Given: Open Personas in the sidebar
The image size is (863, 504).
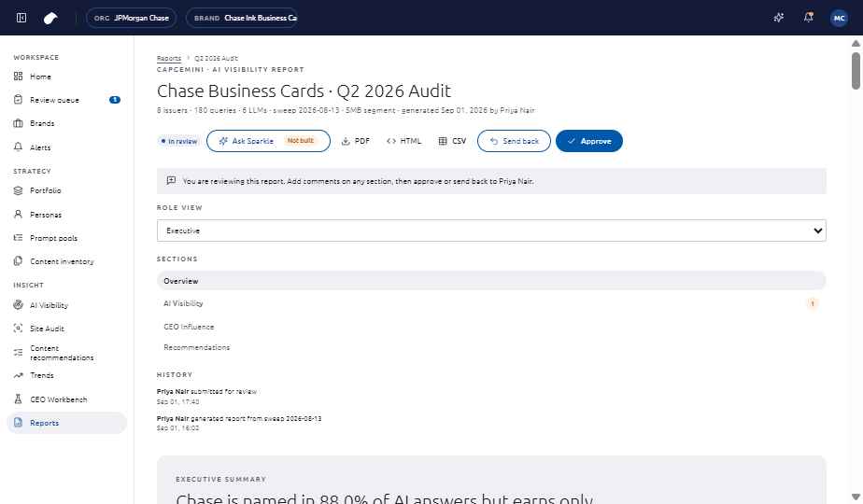Looking at the screenshot, I should pyautogui.click(x=67, y=214).
